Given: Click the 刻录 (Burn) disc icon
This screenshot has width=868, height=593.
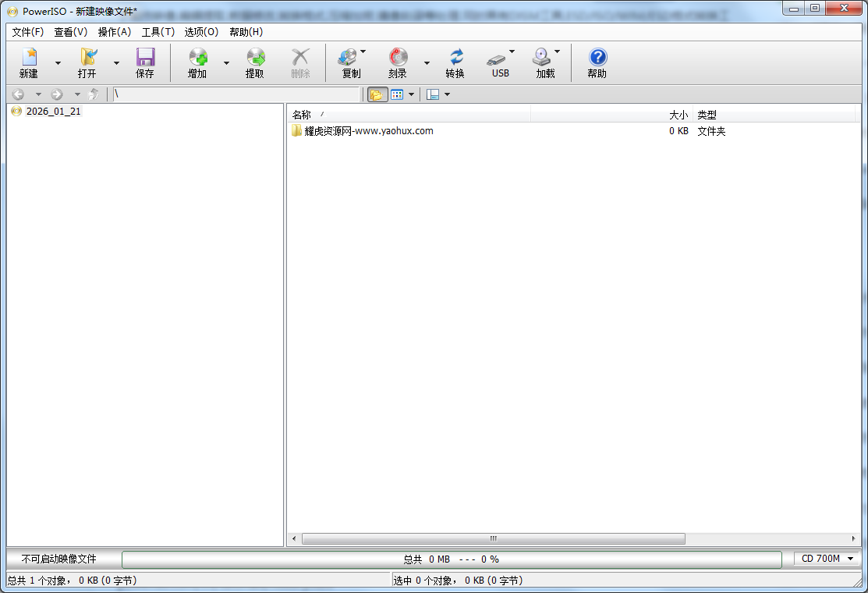Looking at the screenshot, I should [398, 62].
